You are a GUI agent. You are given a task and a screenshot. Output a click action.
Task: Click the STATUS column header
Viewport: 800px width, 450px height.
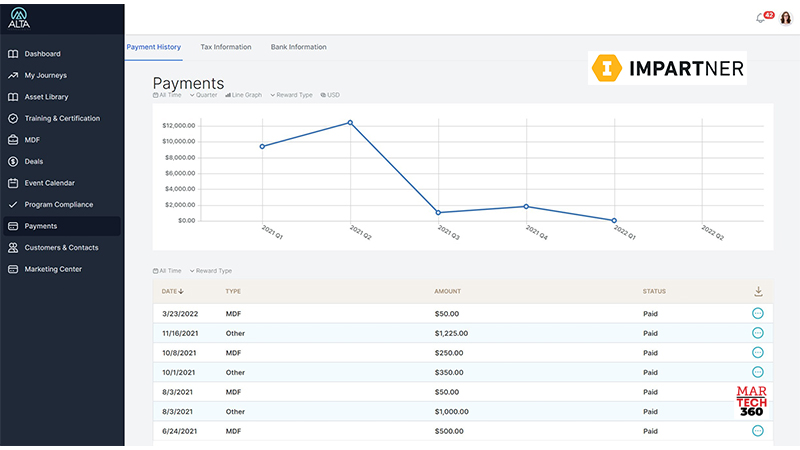(654, 291)
